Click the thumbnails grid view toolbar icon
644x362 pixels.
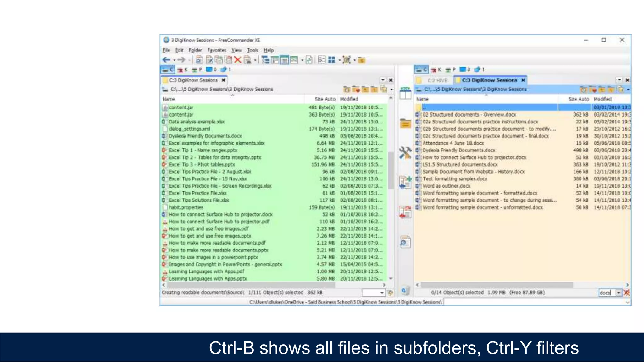coord(331,60)
